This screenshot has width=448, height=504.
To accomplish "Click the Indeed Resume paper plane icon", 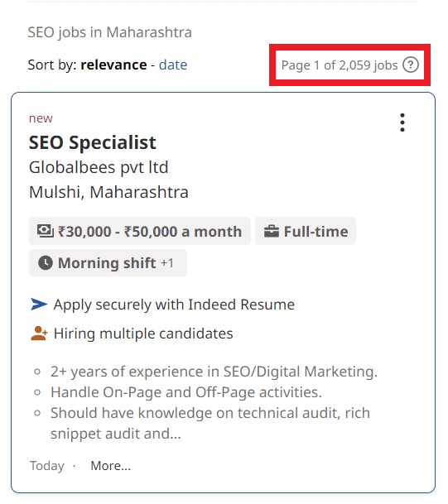I will 39,304.
